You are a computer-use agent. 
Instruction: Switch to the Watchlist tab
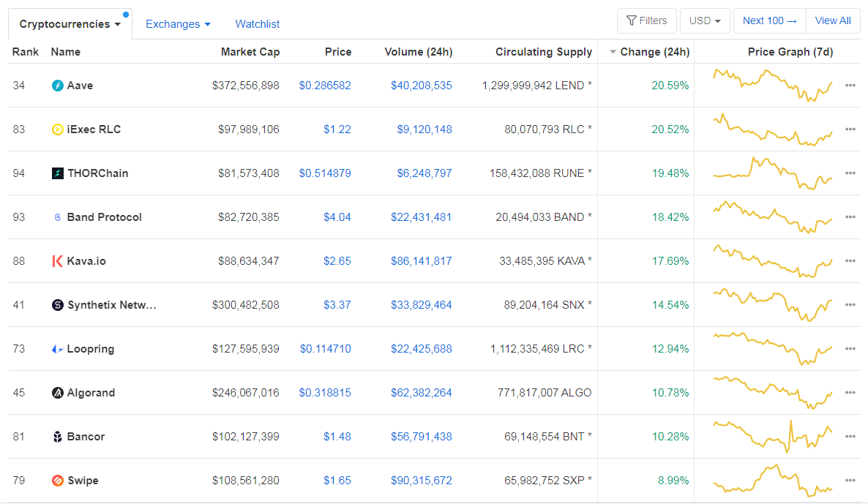coord(258,24)
